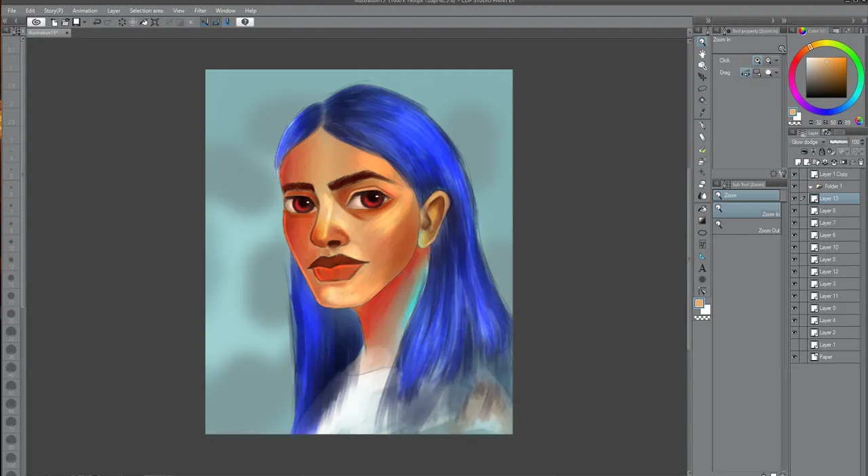Select the Text tool
Image resolution: width=868 pixels, height=476 pixels.
click(x=702, y=269)
